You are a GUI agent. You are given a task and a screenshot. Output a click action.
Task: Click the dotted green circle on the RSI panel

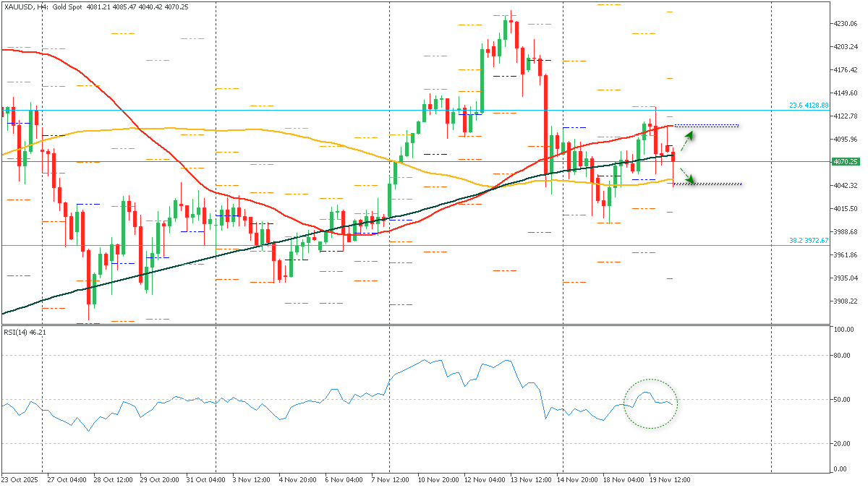[x=650, y=403]
